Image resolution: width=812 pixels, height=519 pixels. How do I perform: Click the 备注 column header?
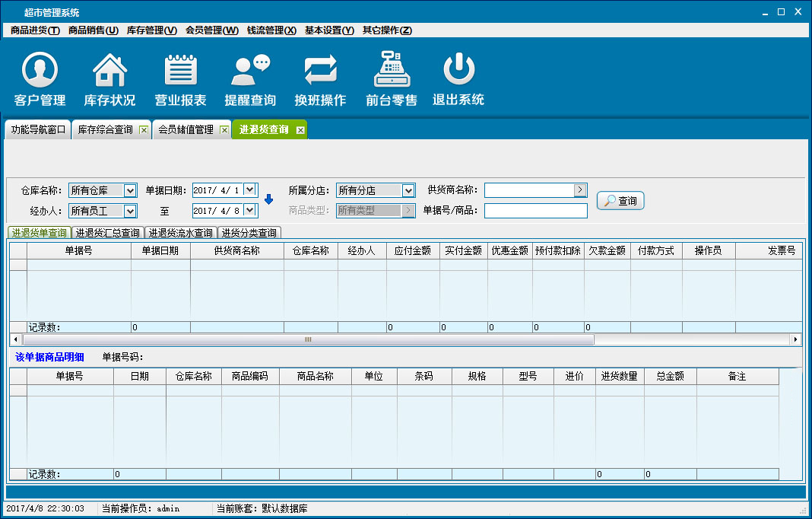coord(737,377)
